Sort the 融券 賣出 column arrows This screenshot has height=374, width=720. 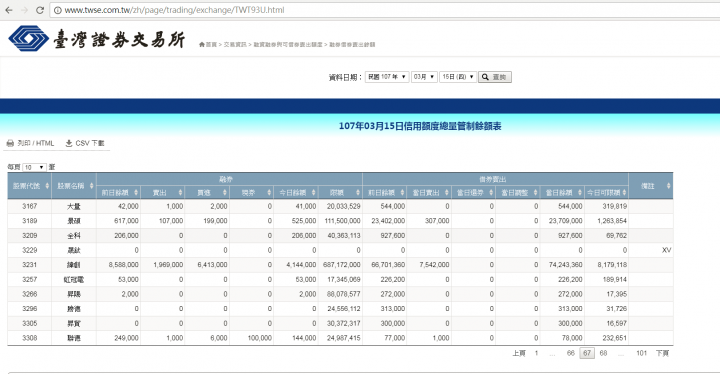[180, 193]
